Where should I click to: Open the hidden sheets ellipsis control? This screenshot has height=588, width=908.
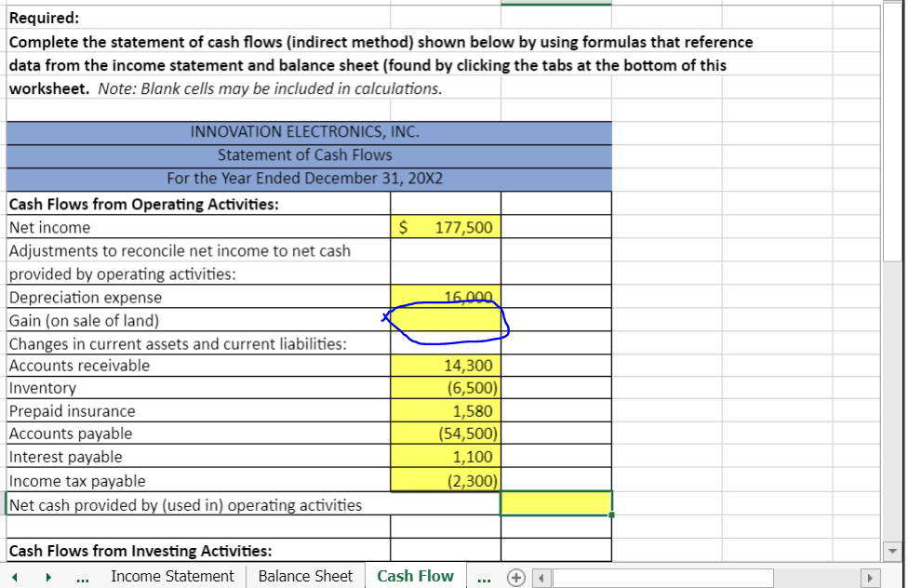[x=484, y=578]
